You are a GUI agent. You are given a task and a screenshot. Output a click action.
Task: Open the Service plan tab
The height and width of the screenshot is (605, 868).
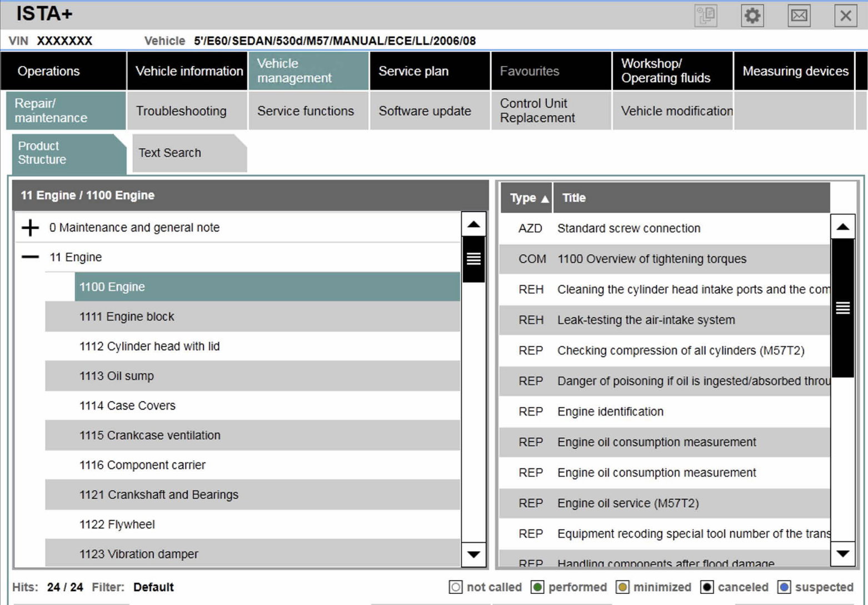430,71
